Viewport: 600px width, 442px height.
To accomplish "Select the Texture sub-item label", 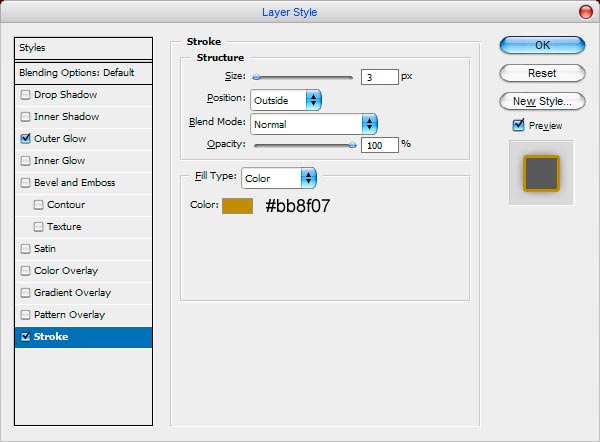I will pyautogui.click(x=64, y=227).
